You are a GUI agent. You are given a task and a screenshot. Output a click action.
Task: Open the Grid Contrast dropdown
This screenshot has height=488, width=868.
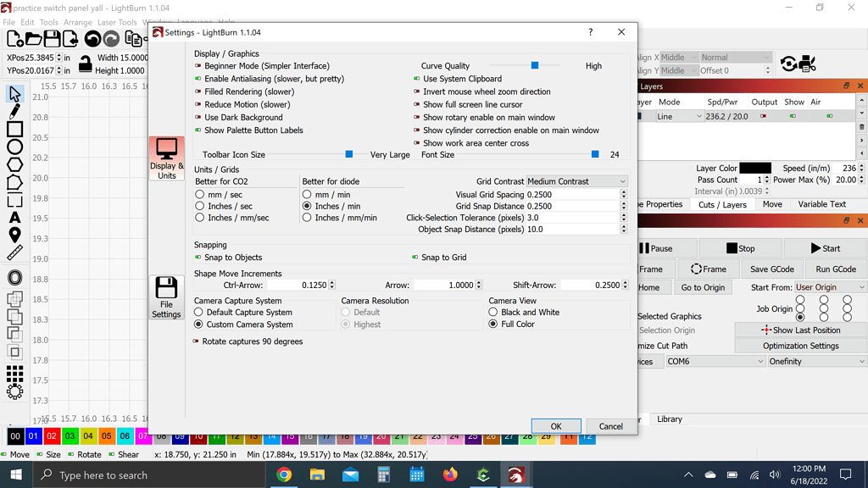(x=576, y=181)
